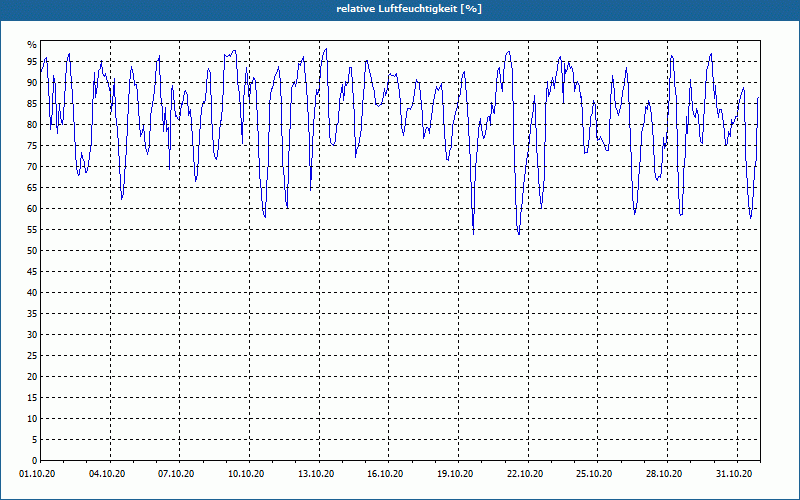Click the y-axis value 40
Image resolution: width=800 pixels, height=500 pixels.
click(x=32, y=292)
